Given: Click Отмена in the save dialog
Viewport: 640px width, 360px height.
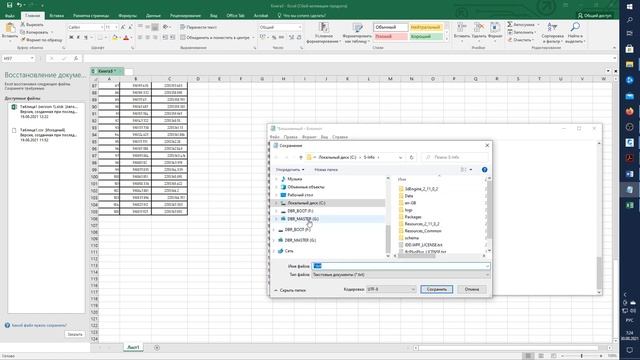Looking at the screenshot, I should [x=471, y=289].
